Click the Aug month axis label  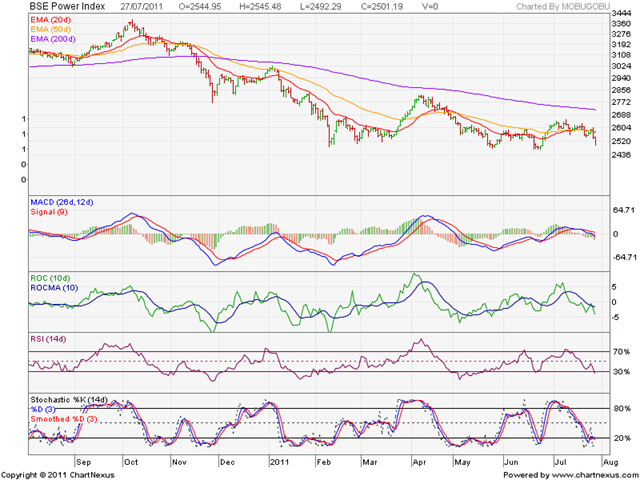611,462
